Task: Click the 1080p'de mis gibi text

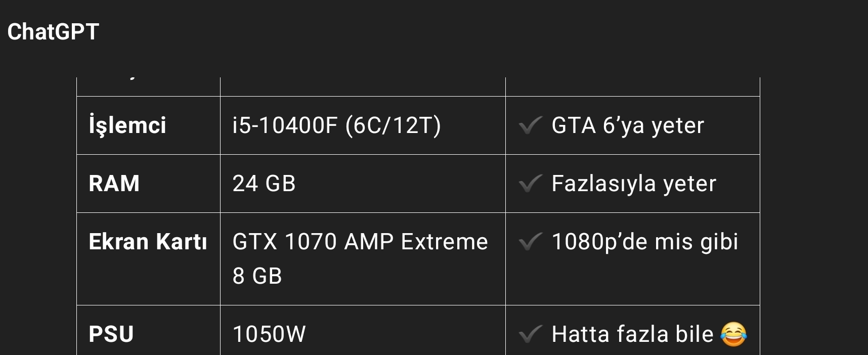Action: click(x=645, y=242)
